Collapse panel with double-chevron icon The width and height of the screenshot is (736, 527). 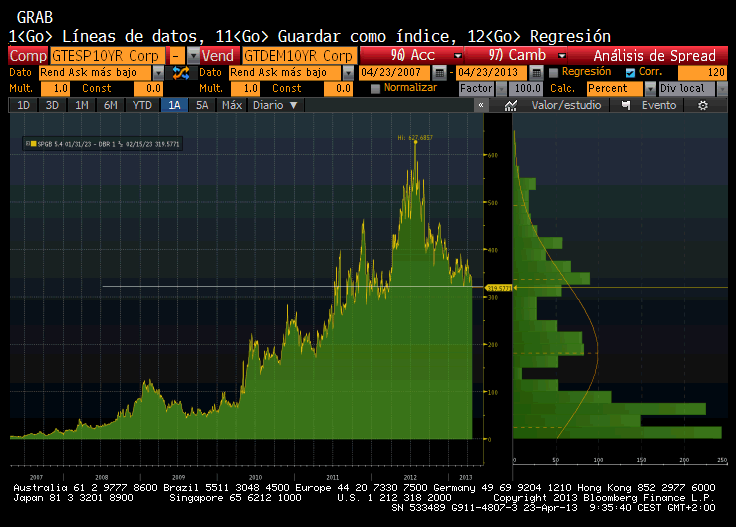click(481, 106)
